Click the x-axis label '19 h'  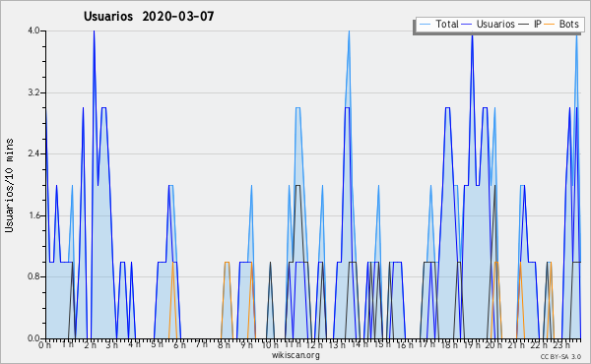[472, 344]
